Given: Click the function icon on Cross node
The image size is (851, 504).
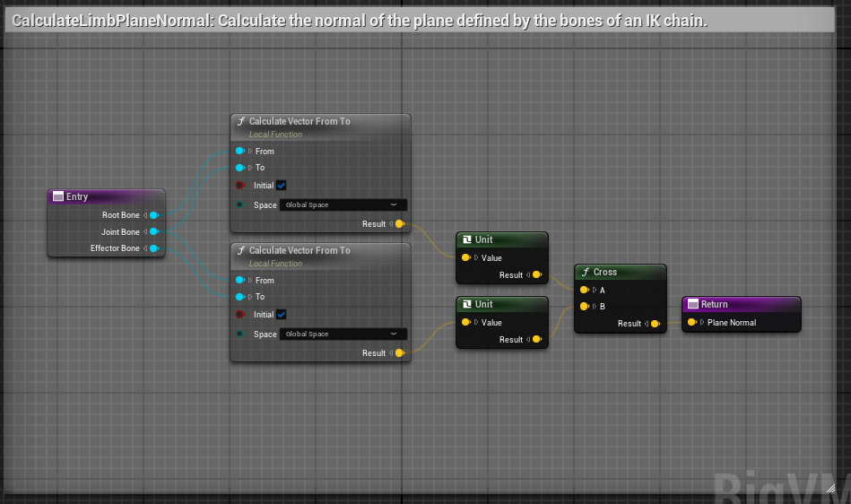Looking at the screenshot, I should 586,272.
